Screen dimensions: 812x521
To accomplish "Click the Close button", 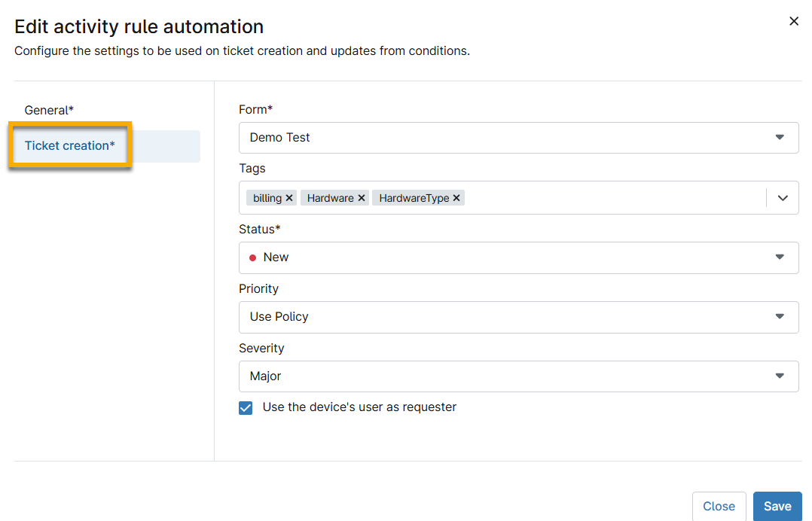I will pyautogui.click(x=719, y=506).
